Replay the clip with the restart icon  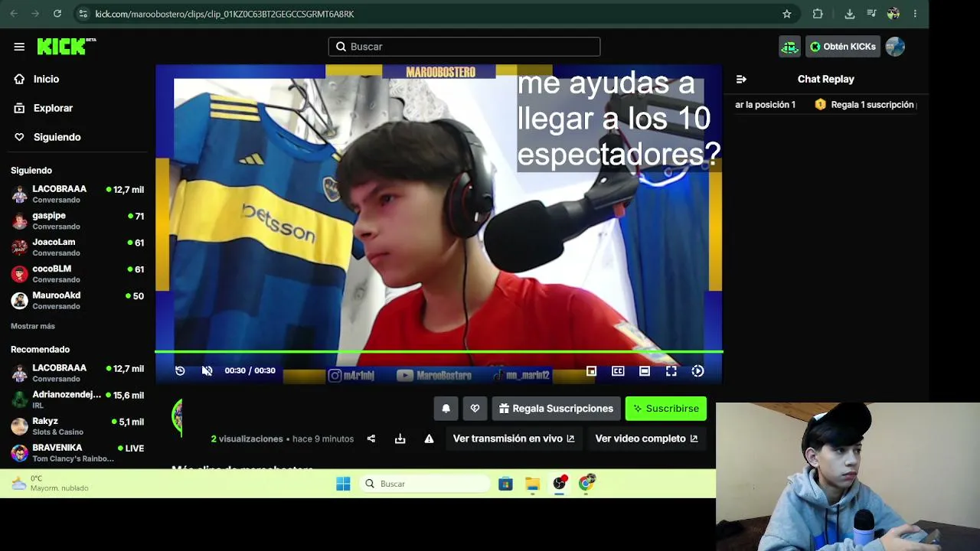(x=180, y=370)
